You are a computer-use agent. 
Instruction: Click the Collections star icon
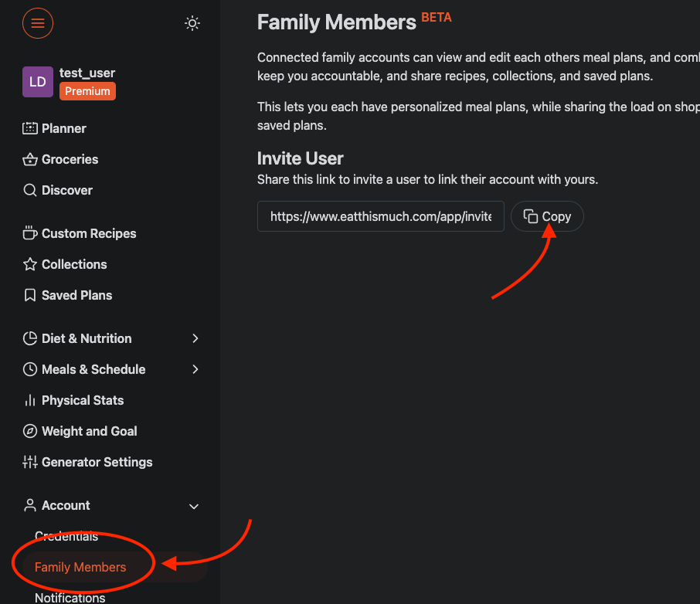pyautogui.click(x=30, y=264)
